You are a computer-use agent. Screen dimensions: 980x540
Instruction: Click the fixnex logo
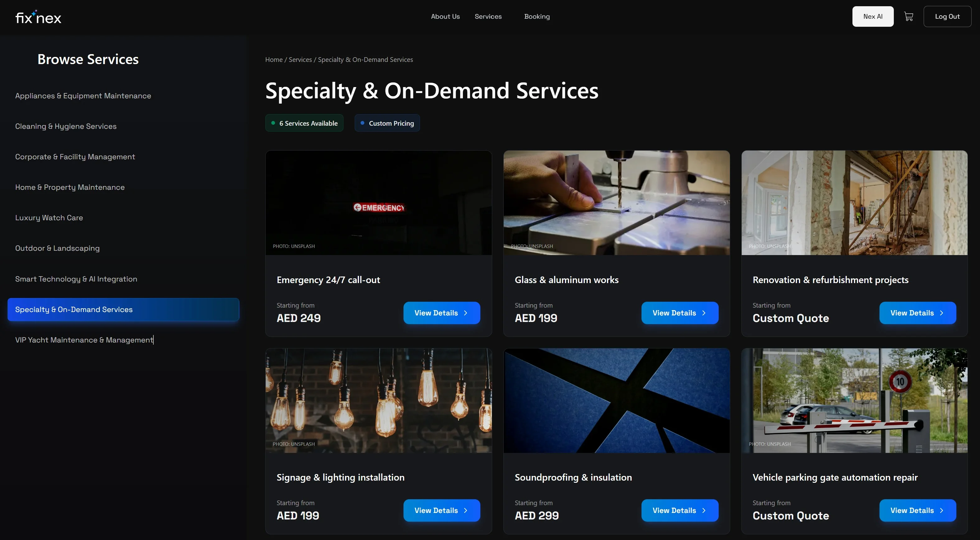[x=38, y=17]
